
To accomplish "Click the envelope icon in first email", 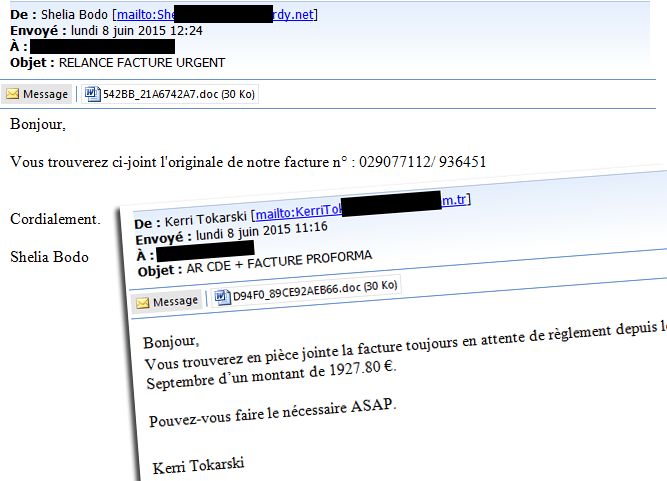I will [13, 94].
